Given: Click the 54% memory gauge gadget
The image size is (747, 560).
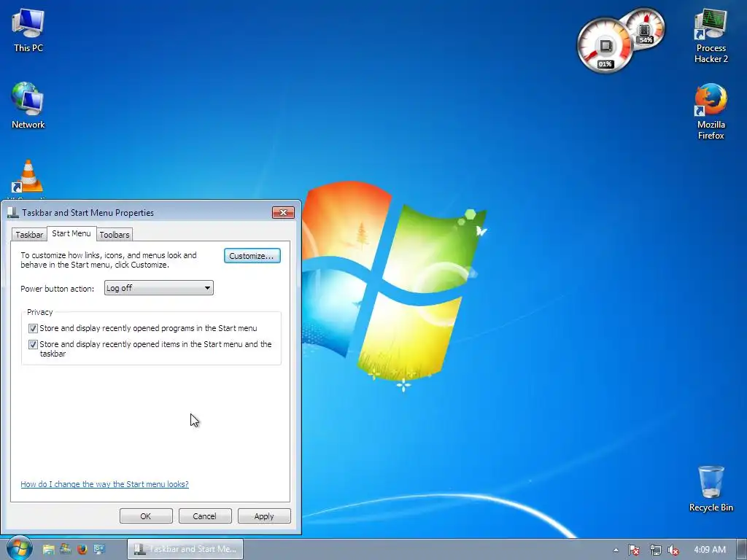Looking at the screenshot, I should click(645, 28).
